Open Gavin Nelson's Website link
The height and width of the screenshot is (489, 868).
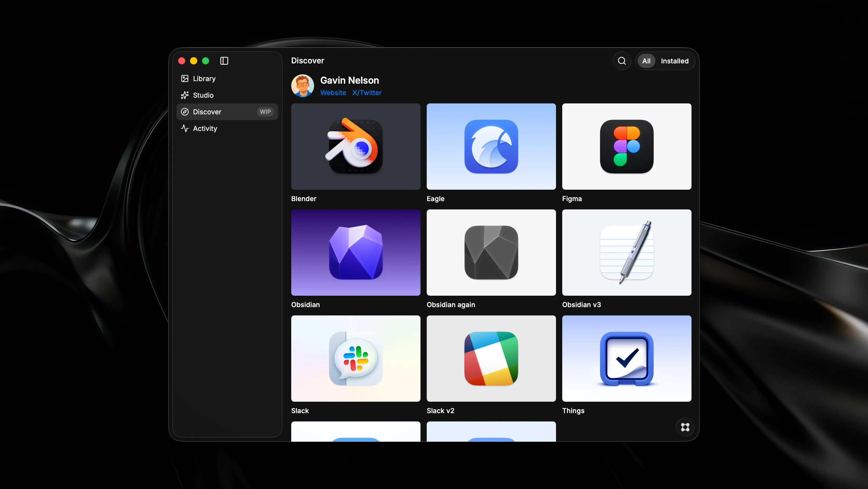[333, 93]
